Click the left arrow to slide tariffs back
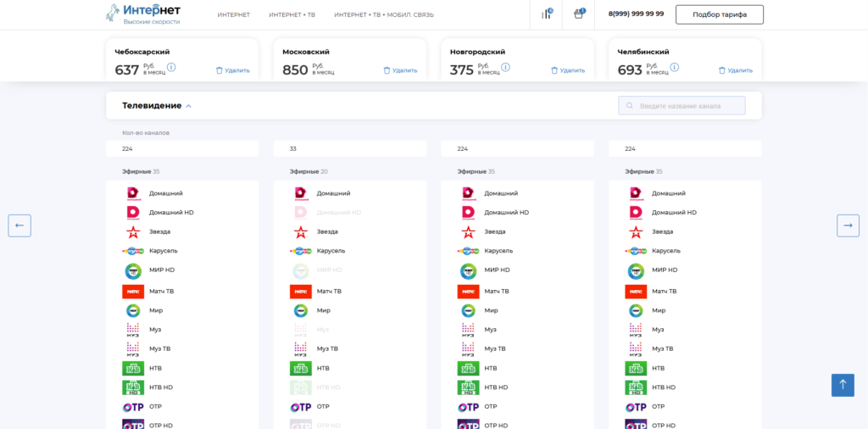This screenshot has width=868, height=429. (x=19, y=226)
